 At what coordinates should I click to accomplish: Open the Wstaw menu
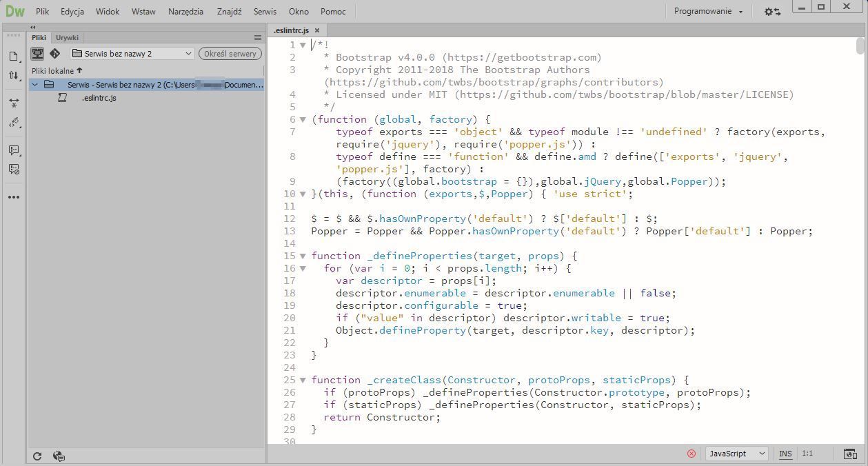pos(143,11)
